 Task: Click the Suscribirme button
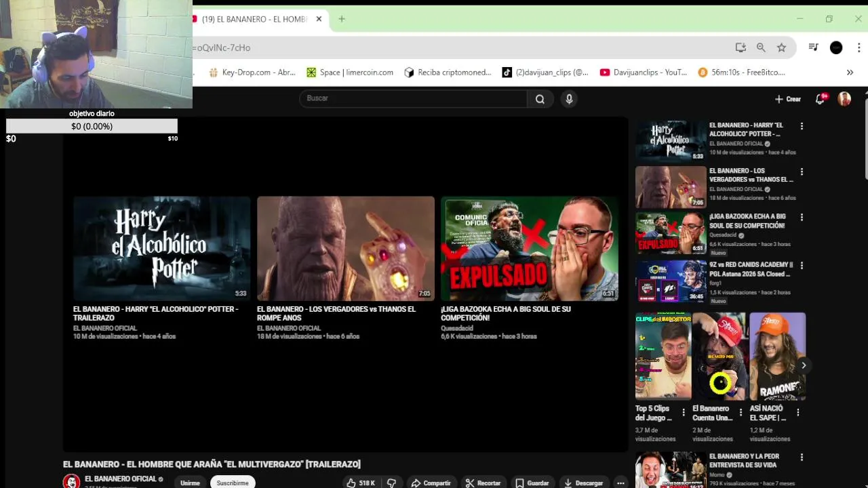(233, 483)
